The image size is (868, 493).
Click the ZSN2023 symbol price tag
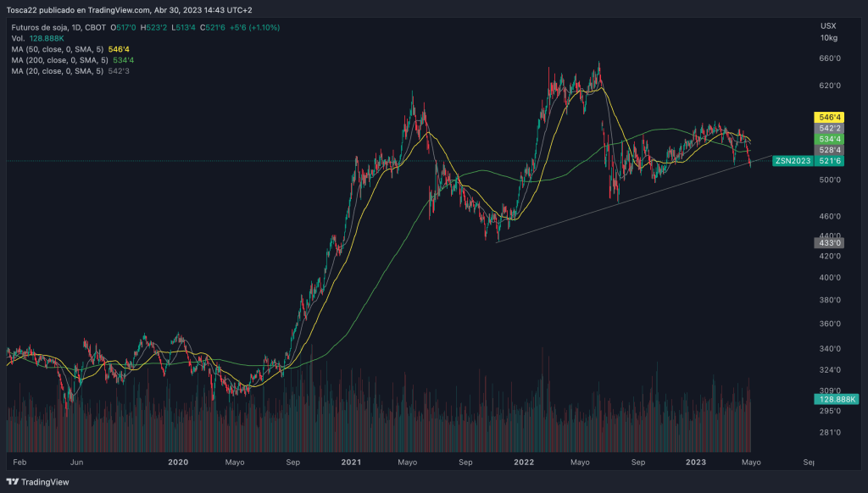[x=793, y=161]
